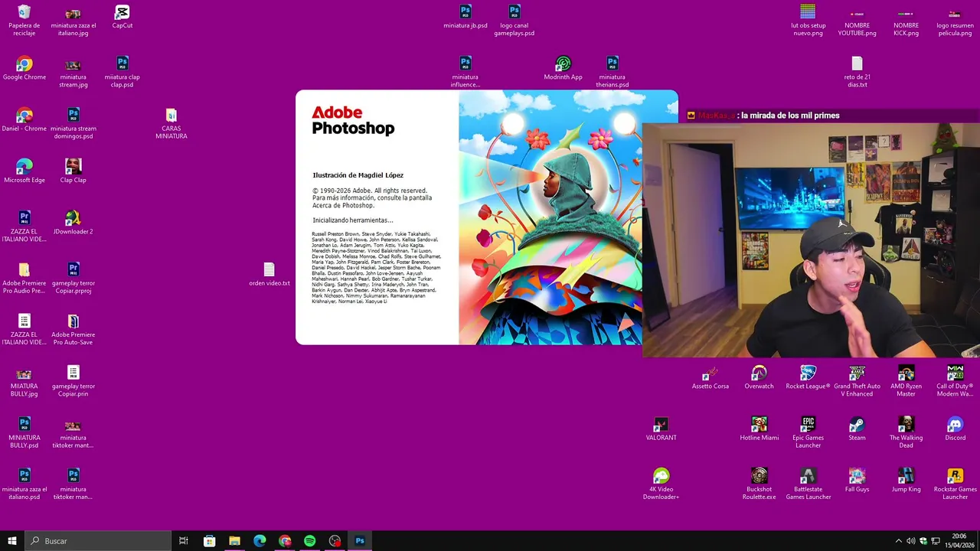980x551 pixels.
Task: Click the Buscar taskbar search box
Action: pyautogui.click(x=98, y=541)
